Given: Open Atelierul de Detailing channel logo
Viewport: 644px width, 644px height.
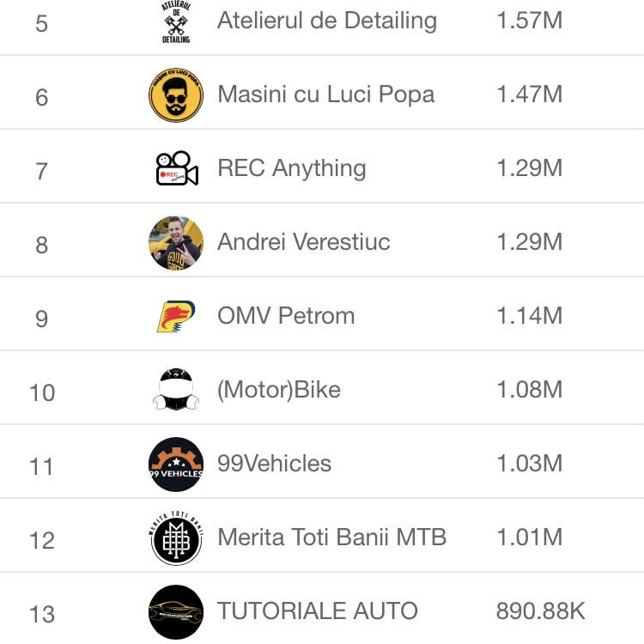Looking at the screenshot, I should [176, 21].
